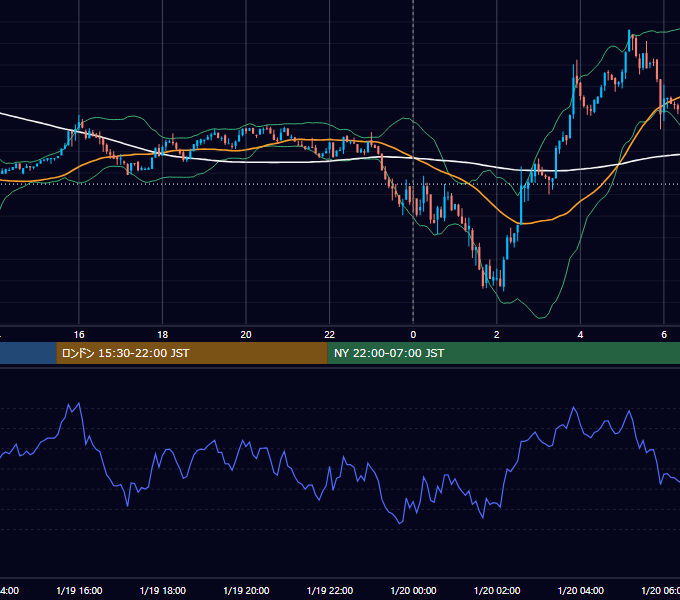Click the NY 22:00-07:00 JST session bar
Screen dimensions: 680x600
503,353
